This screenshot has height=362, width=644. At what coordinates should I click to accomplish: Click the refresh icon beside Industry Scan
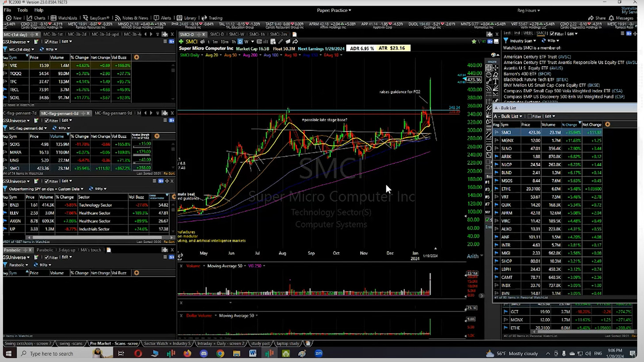tap(544, 40)
